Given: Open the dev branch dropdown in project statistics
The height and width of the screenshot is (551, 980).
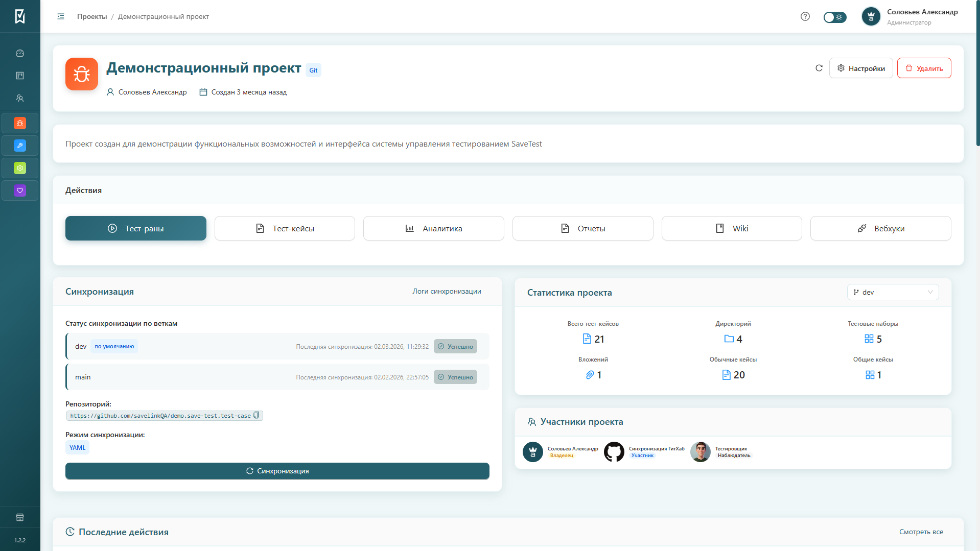Looking at the screenshot, I should (x=893, y=292).
